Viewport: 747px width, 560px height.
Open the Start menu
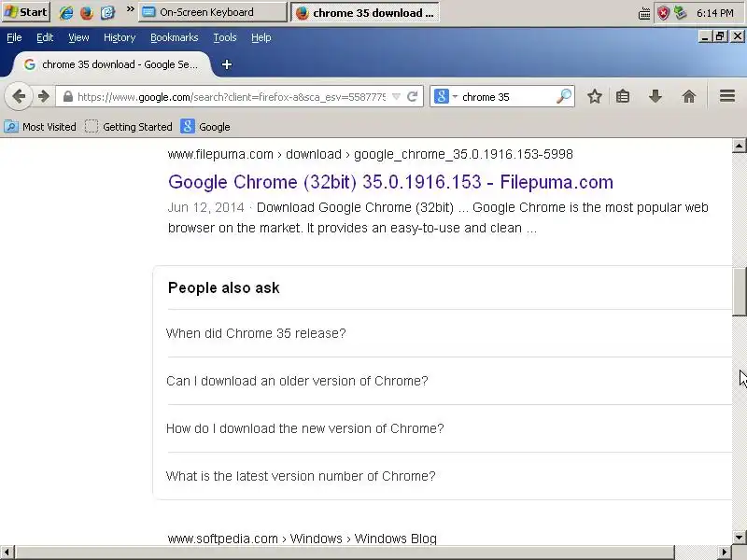coord(26,12)
